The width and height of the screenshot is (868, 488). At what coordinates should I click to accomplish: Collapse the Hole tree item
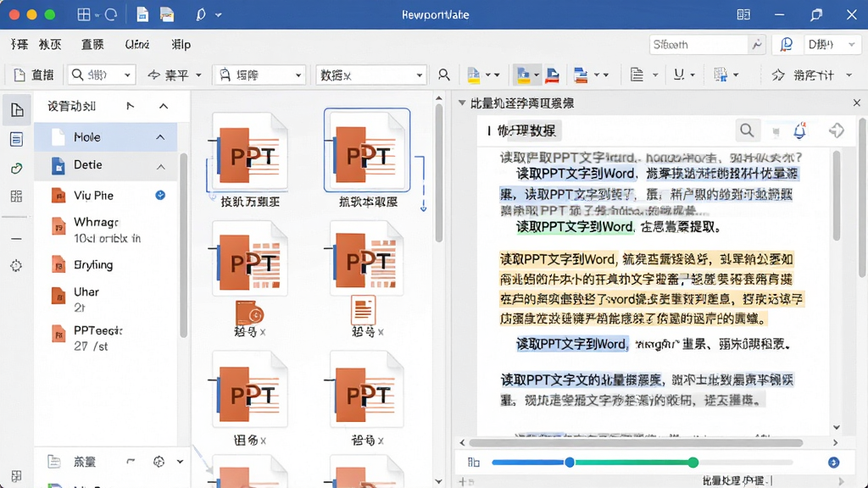pos(160,136)
